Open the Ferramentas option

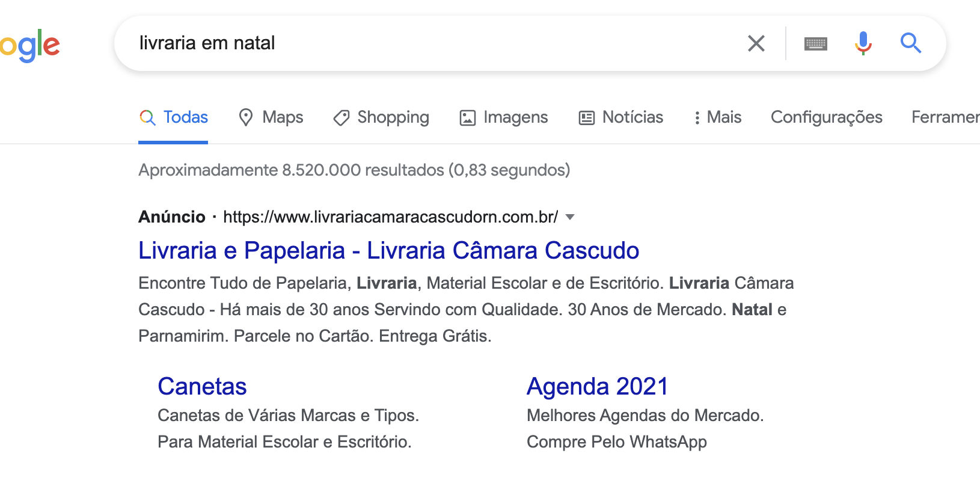click(946, 117)
